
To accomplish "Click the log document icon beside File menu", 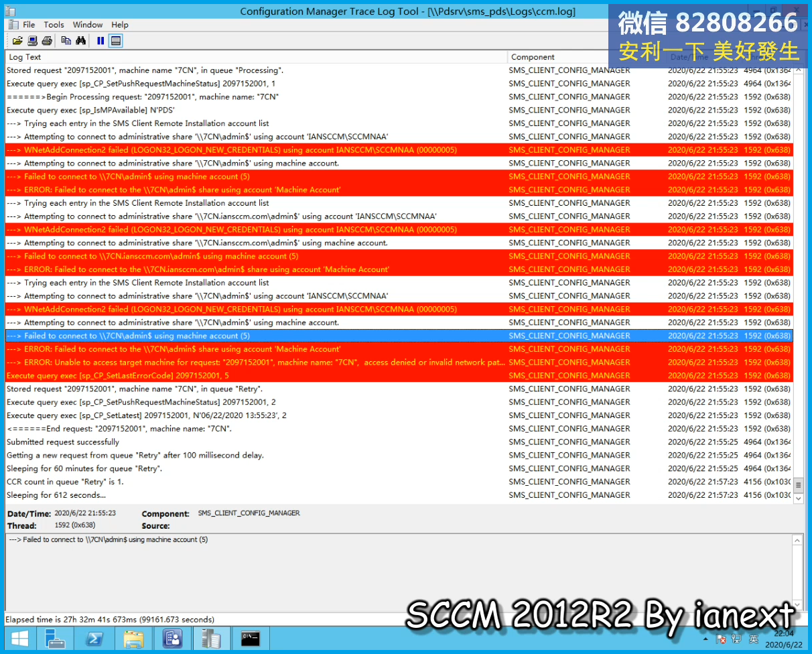I will point(13,25).
